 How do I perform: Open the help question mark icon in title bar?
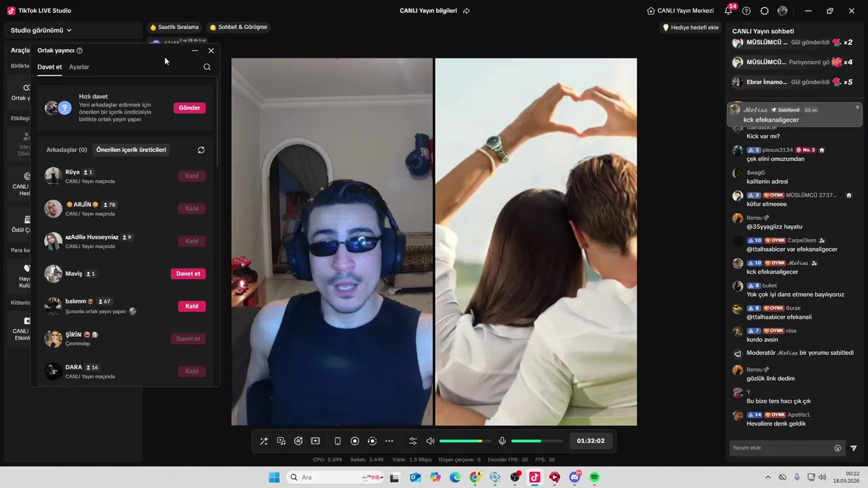tap(747, 11)
